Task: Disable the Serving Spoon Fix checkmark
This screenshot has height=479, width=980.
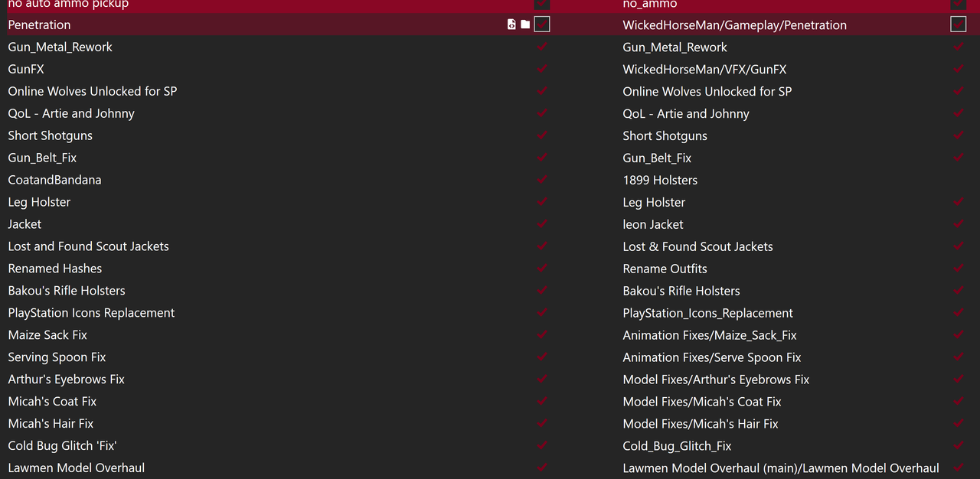Action: click(542, 357)
